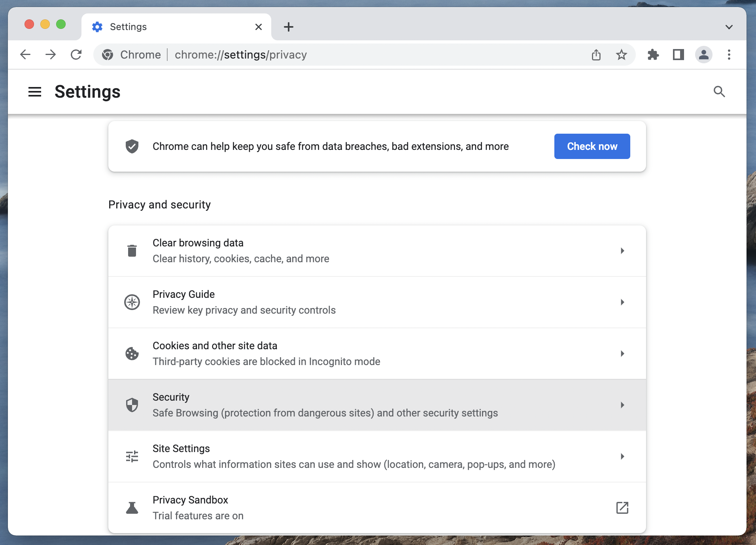
Task: Click the cookie icon
Action: pyautogui.click(x=132, y=354)
